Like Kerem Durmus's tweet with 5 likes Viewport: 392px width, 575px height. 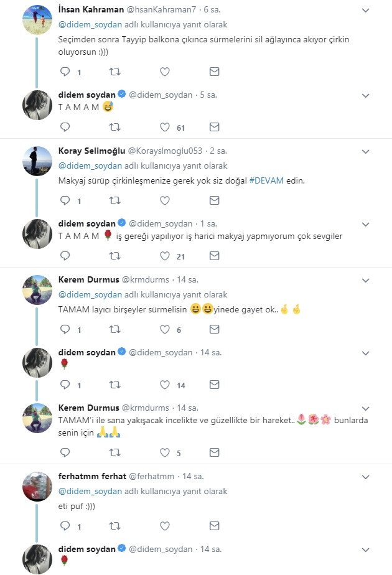(165, 452)
